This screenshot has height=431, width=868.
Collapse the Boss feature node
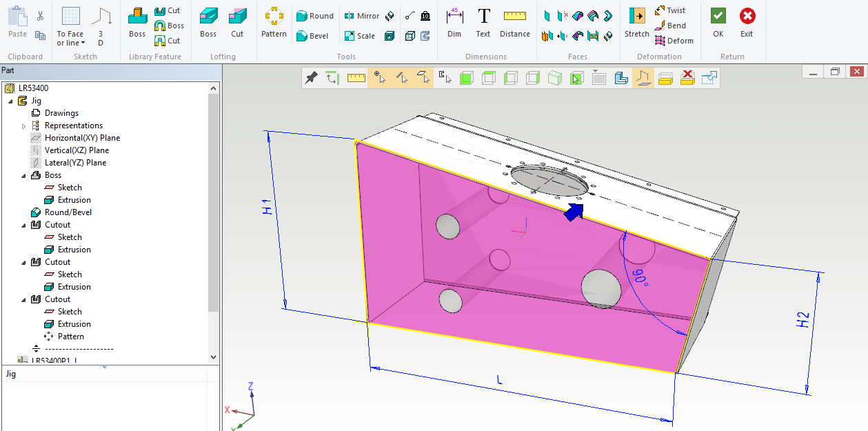click(x=24, y=176)
